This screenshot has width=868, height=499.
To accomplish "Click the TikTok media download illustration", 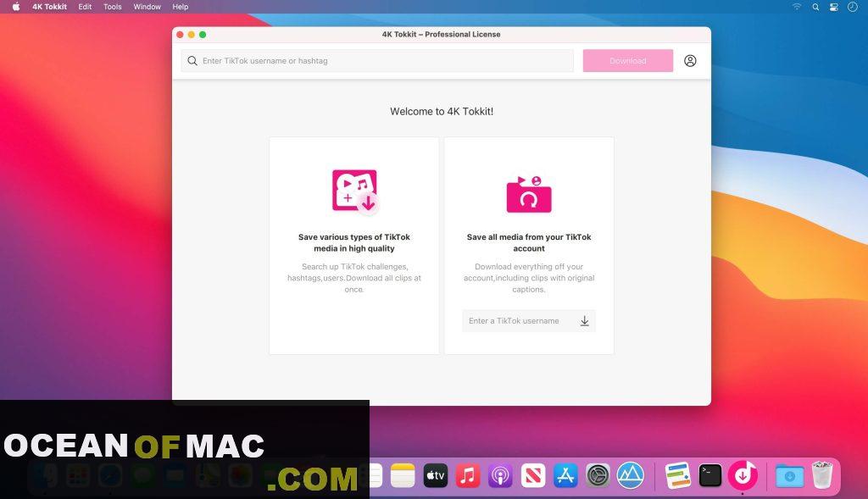I will click(x=355, y=192).
